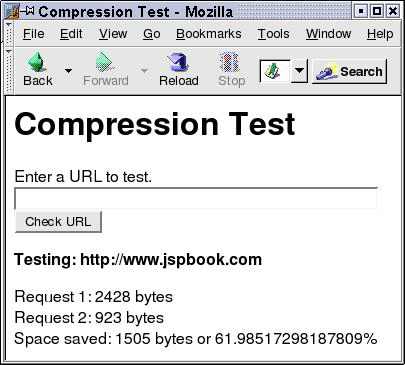Click the Stop traffic light icon

230,62
